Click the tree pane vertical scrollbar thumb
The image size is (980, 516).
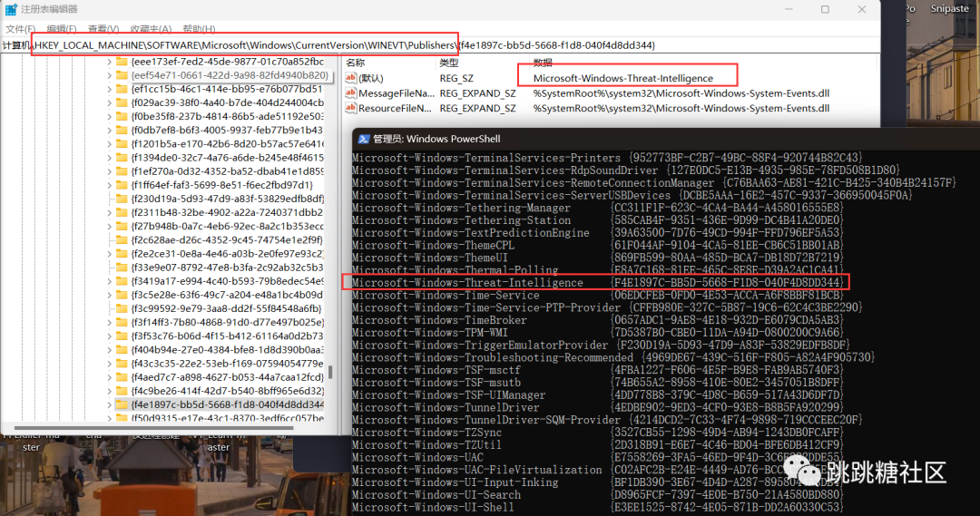point(330,373)
